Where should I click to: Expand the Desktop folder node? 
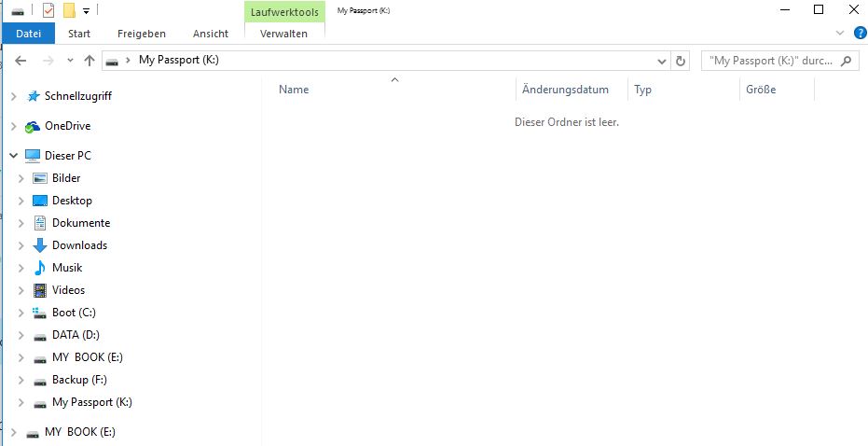coord(21,201)
